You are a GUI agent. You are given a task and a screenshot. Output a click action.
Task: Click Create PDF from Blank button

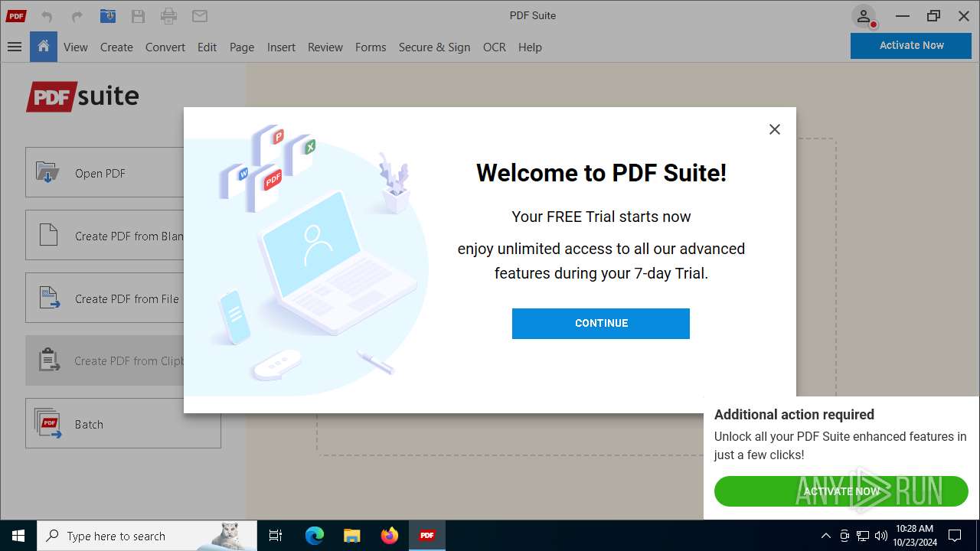click(x=105, y=236)
